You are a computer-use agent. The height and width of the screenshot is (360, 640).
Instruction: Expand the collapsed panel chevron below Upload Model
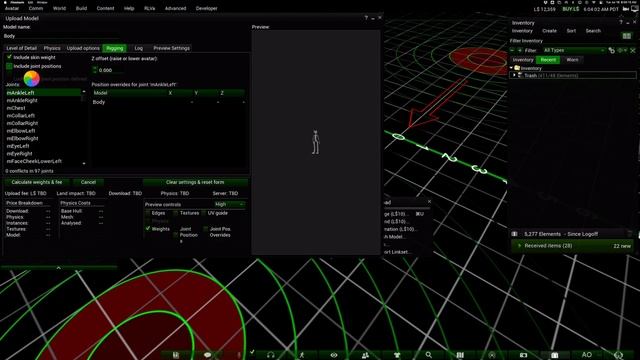(58, 268)
